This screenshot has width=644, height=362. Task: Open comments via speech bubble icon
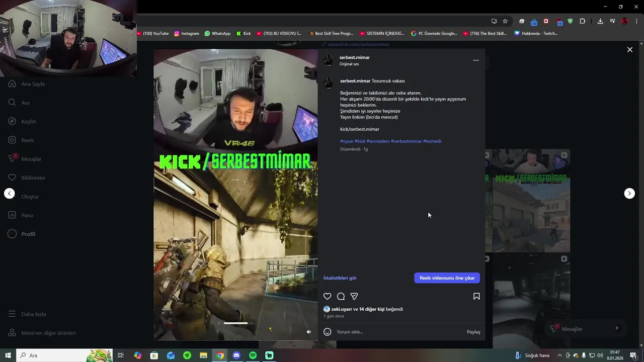pyautogui.click(x=341, y=297)
